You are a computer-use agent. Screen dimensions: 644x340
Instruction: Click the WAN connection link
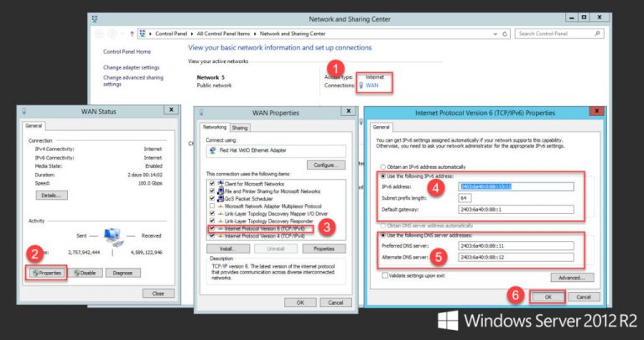(373, 85)
